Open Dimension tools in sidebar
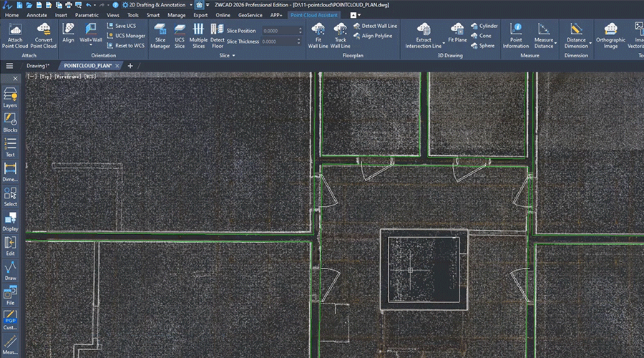 10,172
